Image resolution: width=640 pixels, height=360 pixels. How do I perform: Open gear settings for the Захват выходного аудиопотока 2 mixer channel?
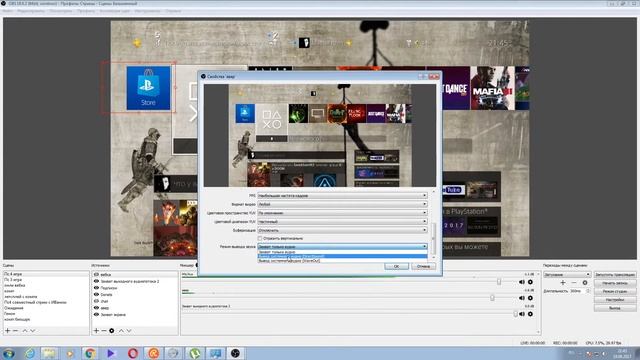point(530,314)
